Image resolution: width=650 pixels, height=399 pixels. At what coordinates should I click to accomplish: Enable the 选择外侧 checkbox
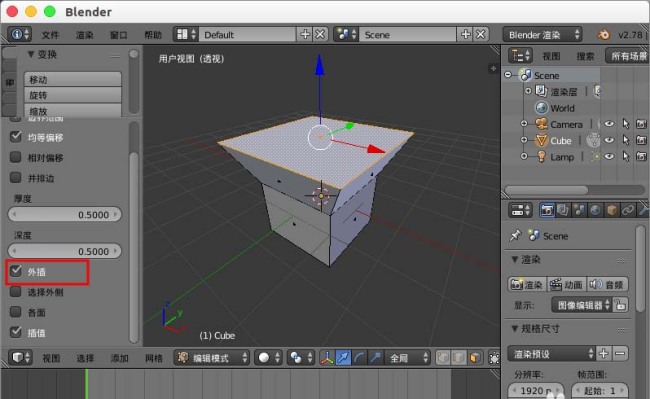[16, 291]
